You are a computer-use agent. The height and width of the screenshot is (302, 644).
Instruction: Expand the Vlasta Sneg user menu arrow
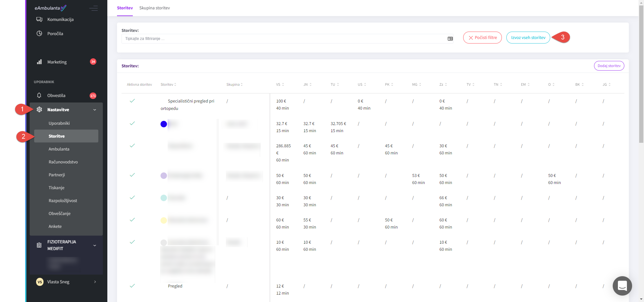[95, 282]
